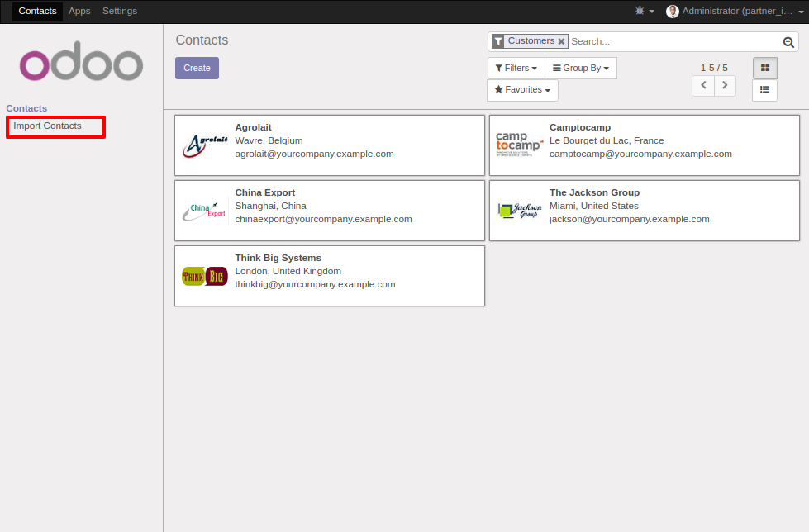Go to previous page of contacts
Screen dimensions: 809x532
tap(703, 85)
